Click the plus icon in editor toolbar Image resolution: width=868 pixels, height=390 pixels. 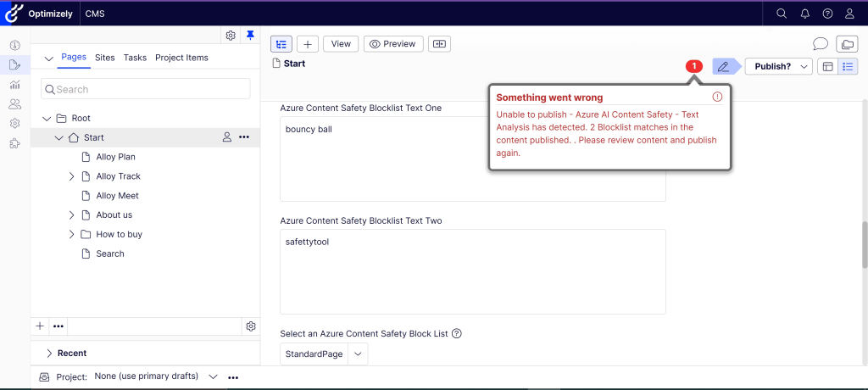tap(307, 44)
